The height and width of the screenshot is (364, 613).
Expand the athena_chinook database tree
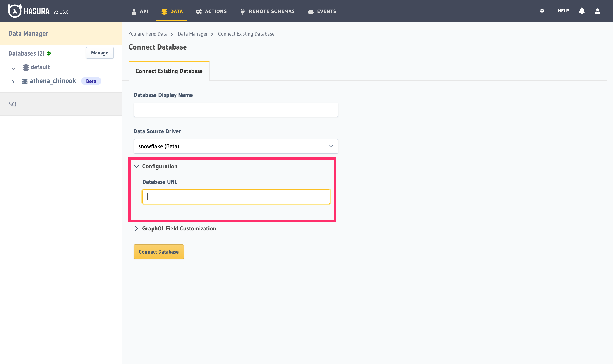point(14,82)
